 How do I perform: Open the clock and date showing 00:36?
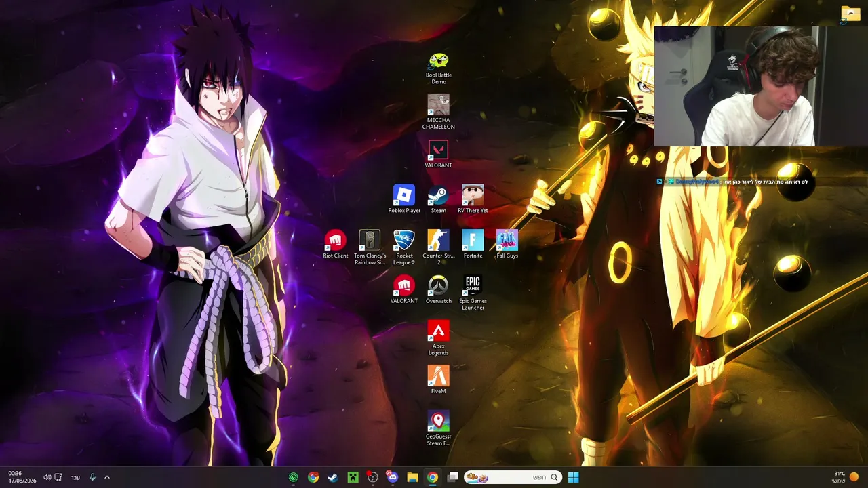coord(22,477)
